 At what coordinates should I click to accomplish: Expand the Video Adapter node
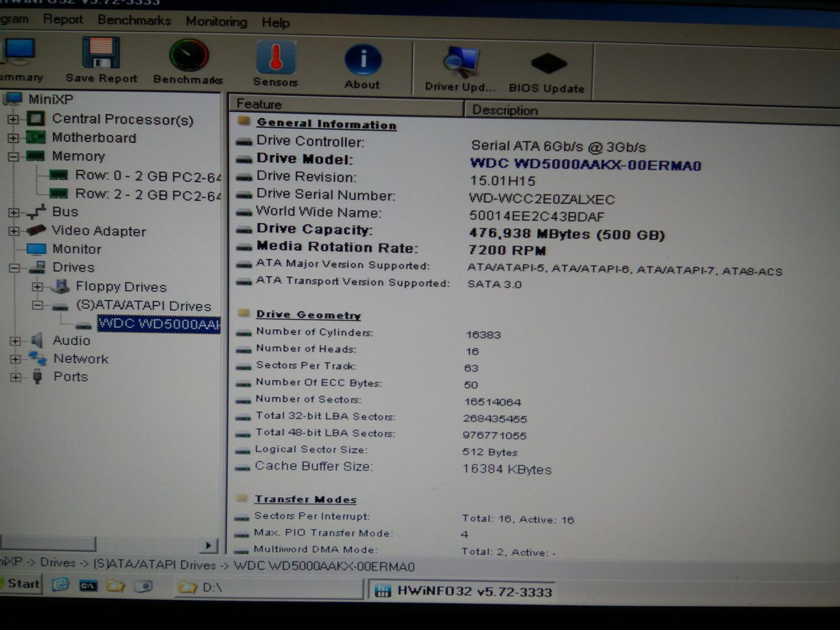pos(14,231)
